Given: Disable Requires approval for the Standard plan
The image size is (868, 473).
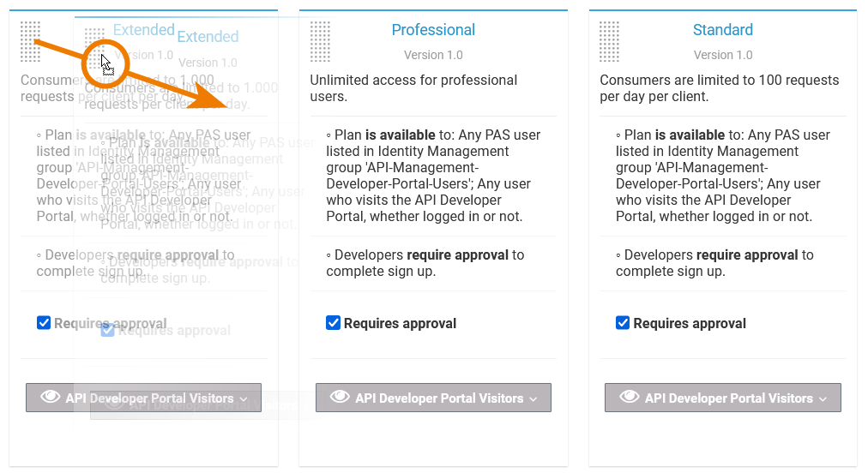Looking at the screenshot, I should (x=624, y=323).
